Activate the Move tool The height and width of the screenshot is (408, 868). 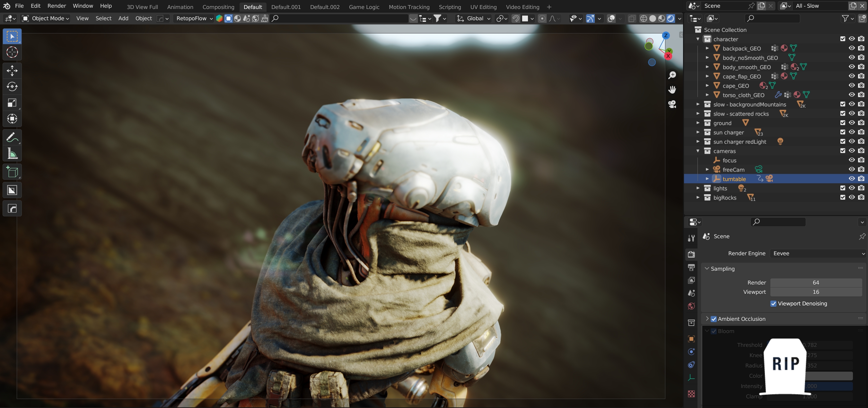[x=12, y=70]
